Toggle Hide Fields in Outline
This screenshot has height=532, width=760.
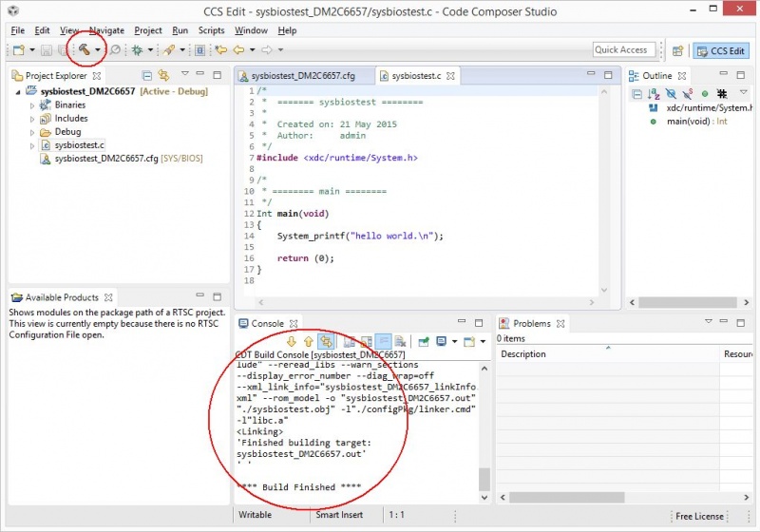(671, 94)
